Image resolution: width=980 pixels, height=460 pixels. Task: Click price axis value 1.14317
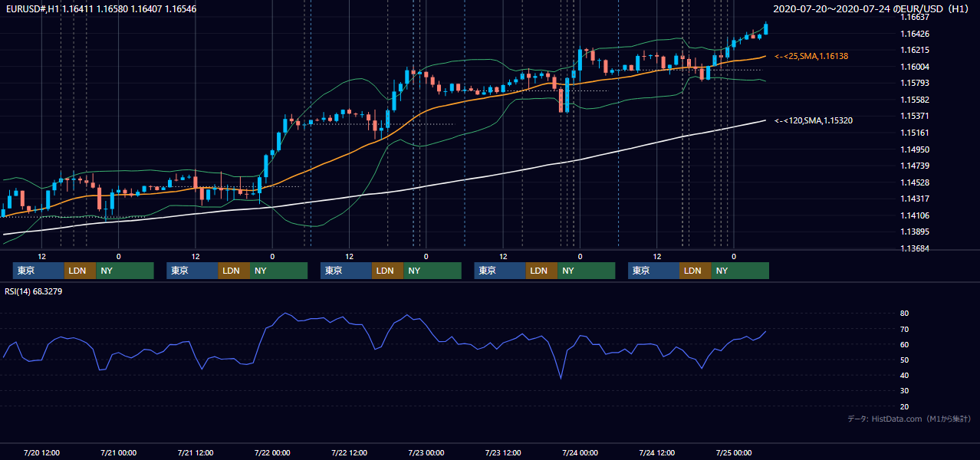click(915, 199)
